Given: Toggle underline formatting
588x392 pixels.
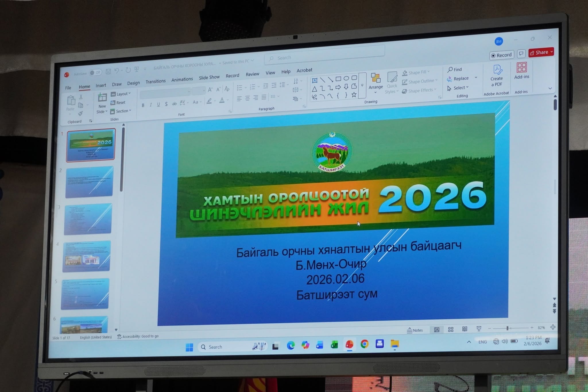Looking at the screenshot, I should tap(158, 105).
